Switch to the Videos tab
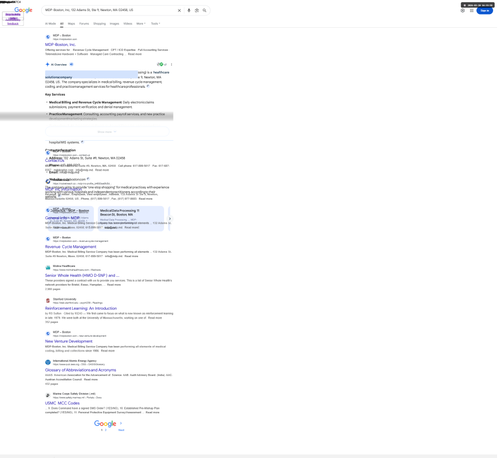The image size is (500, 458). [x=128, y=24]
